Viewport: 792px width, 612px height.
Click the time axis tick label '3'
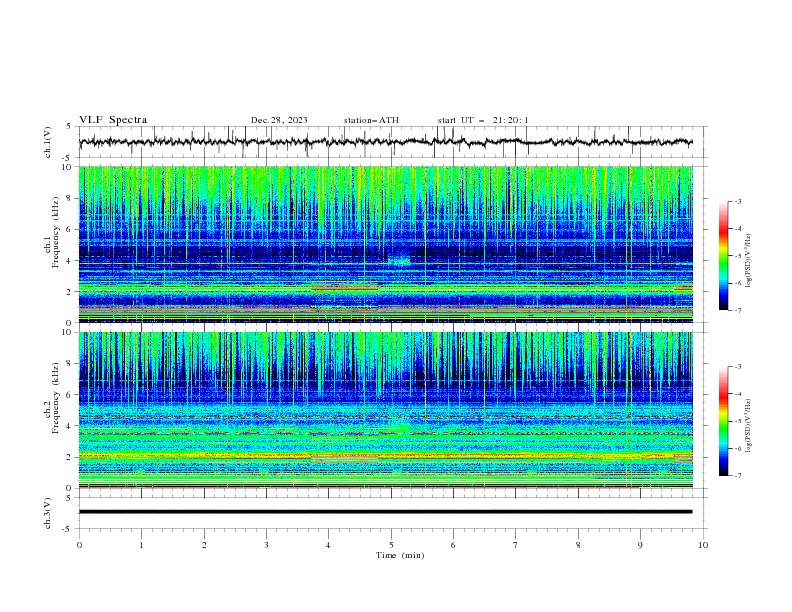[x=266, y=545]
